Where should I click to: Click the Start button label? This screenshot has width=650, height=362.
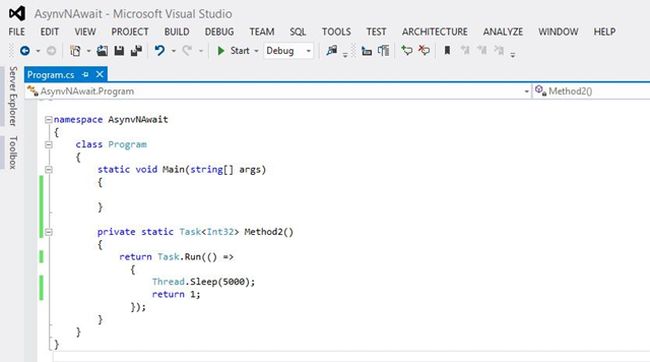coord(240,51)
